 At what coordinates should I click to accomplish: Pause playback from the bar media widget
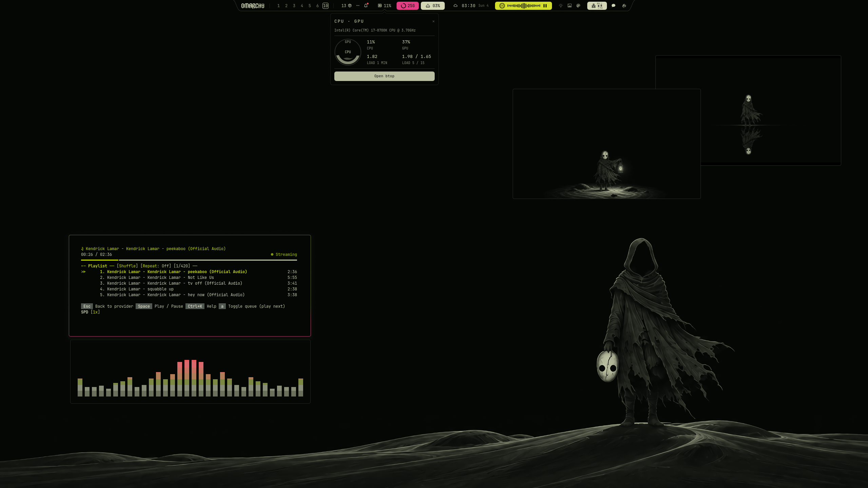click(545, 6)
